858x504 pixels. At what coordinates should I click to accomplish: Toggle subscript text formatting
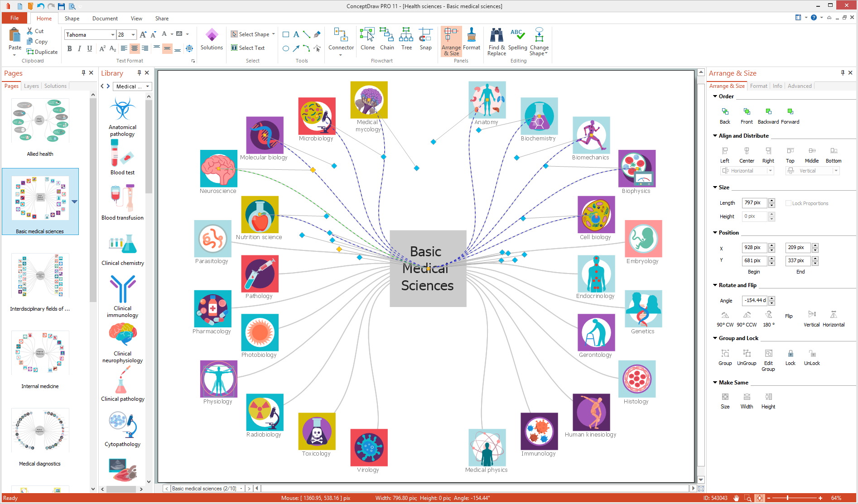[113, 48]
